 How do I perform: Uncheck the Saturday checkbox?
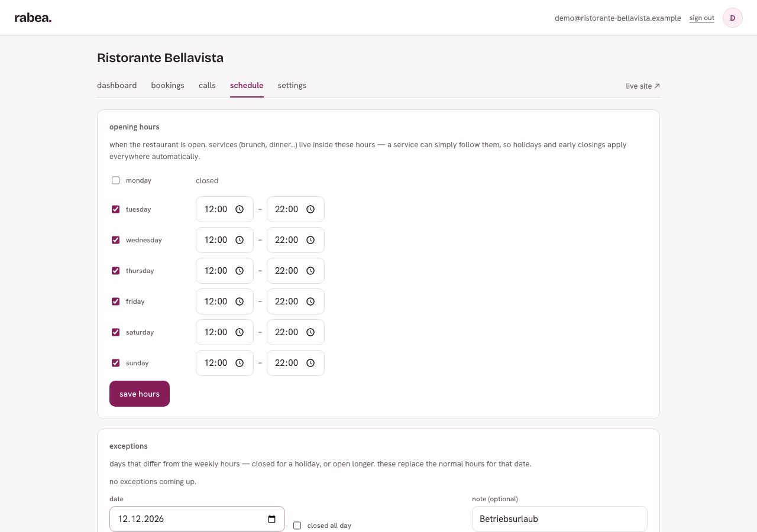116,332
